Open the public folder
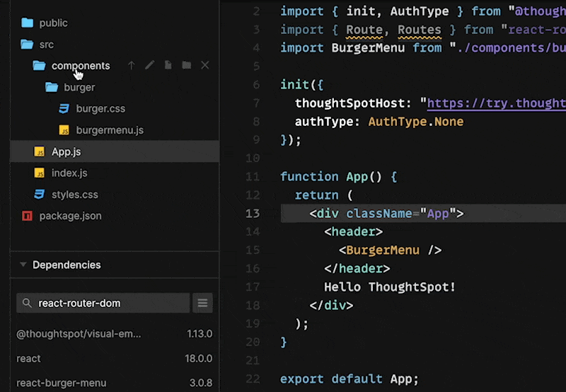This screenshot has width=566, height=392. click(54, 23)
